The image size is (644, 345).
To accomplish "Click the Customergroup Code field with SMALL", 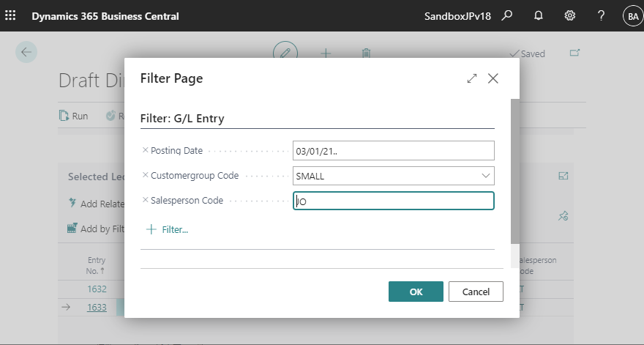I will click(394, 176).
